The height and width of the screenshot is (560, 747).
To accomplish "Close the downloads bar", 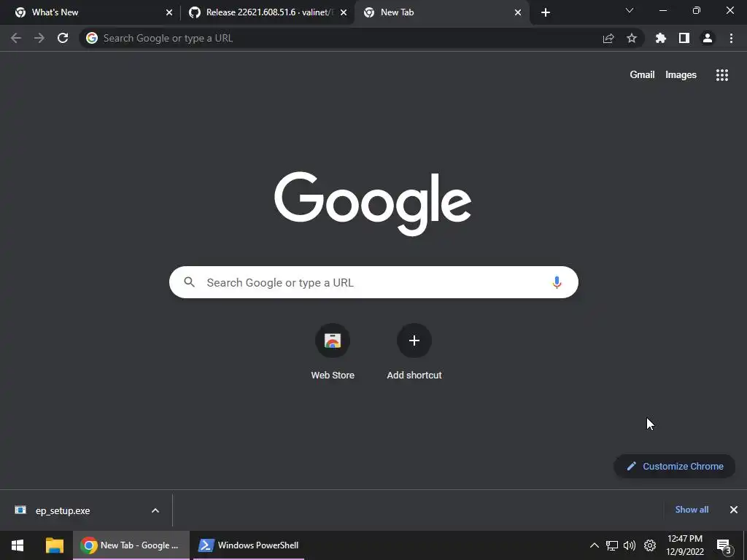I will (734, 510).
